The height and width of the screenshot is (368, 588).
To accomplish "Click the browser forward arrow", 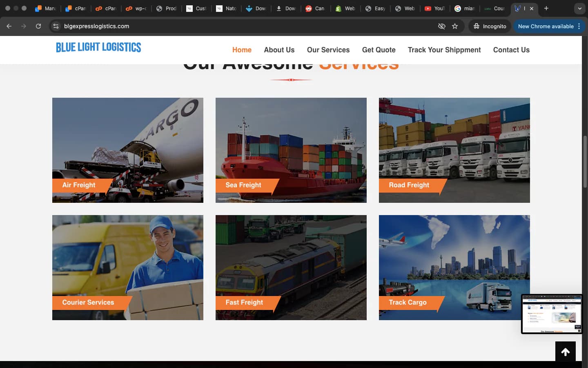I will tap(24, 26).
